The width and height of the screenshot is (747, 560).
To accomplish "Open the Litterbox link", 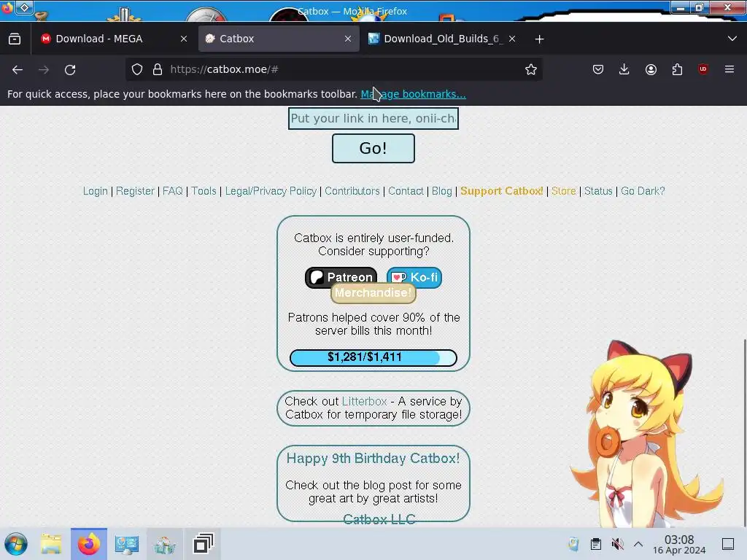I will point(364,402).
